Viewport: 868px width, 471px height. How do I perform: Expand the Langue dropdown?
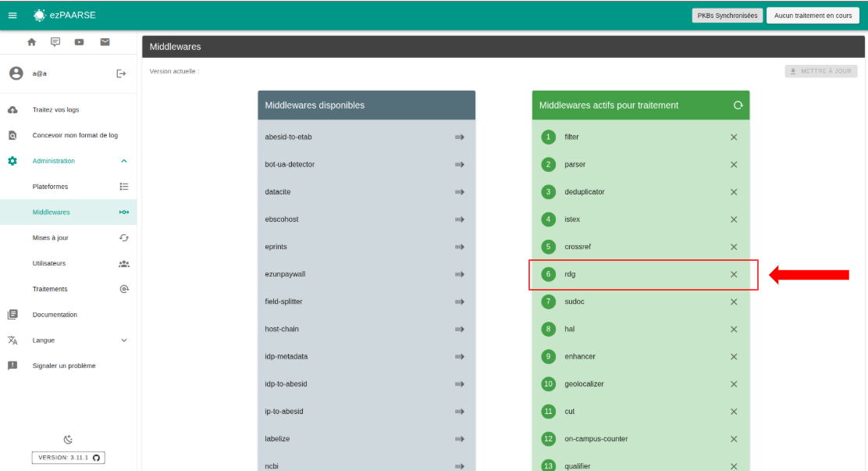(x=123, y=341)
